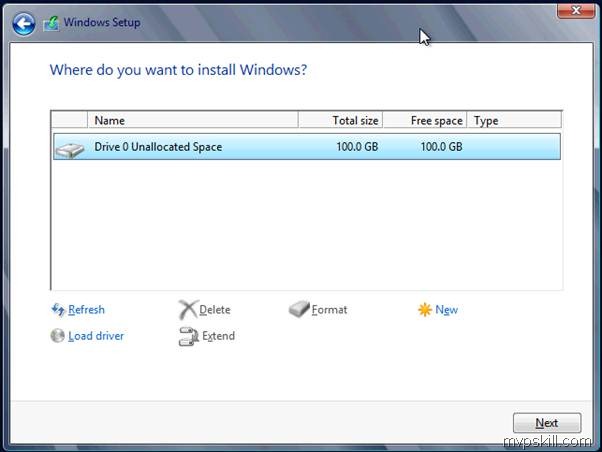Click the Extend partition icon
The image size is (602, 452).
tap(189, 336)
